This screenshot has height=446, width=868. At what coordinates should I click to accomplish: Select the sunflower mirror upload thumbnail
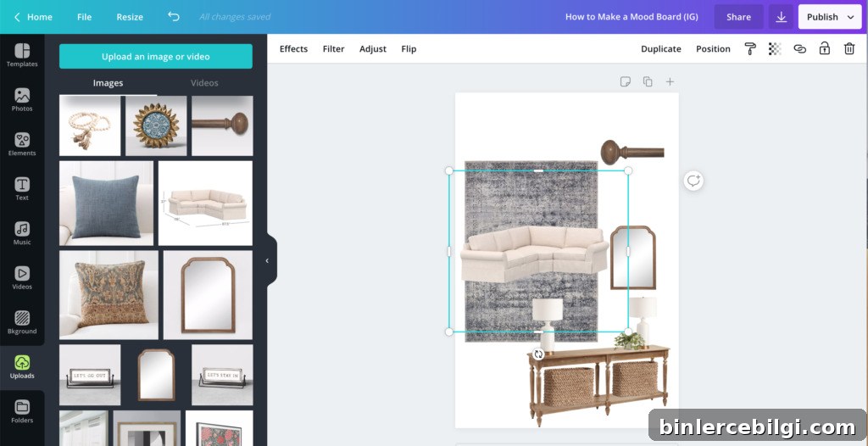tap(156, 125)
